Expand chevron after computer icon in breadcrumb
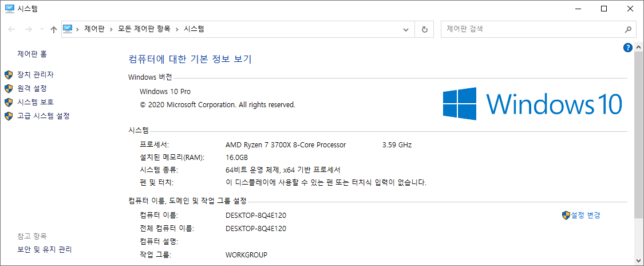This screenshot has height=266, width=644. pyautogui.click(x=78, y=29)
